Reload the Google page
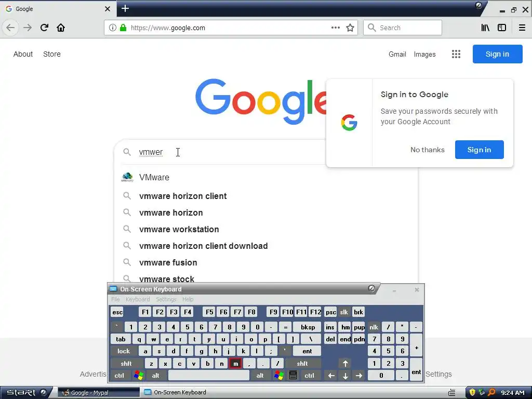The image size is (532, 399). point(44,28)
